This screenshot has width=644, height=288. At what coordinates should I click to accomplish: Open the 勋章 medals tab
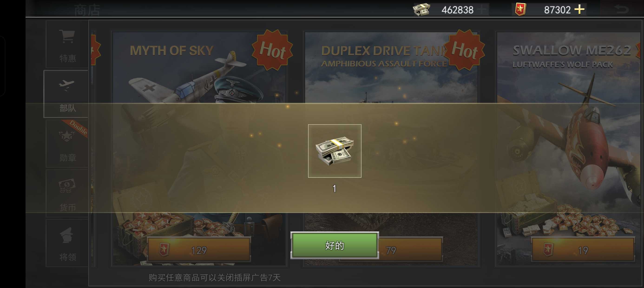click(67, 143)
